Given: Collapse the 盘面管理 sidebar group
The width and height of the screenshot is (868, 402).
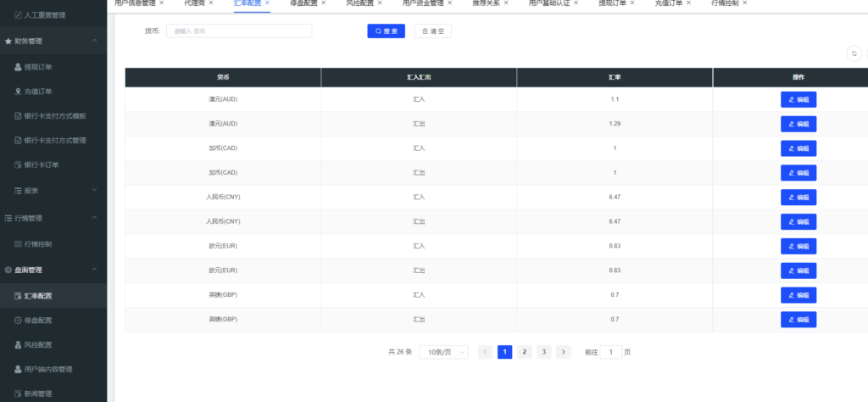Looking at the screenshot, I should tap(94, 270).
